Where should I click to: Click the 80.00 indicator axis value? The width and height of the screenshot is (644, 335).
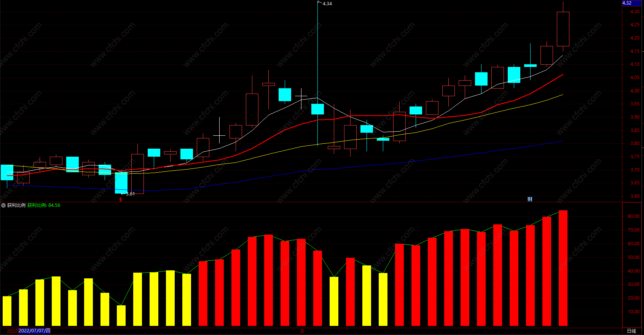[x=634, y=216]
